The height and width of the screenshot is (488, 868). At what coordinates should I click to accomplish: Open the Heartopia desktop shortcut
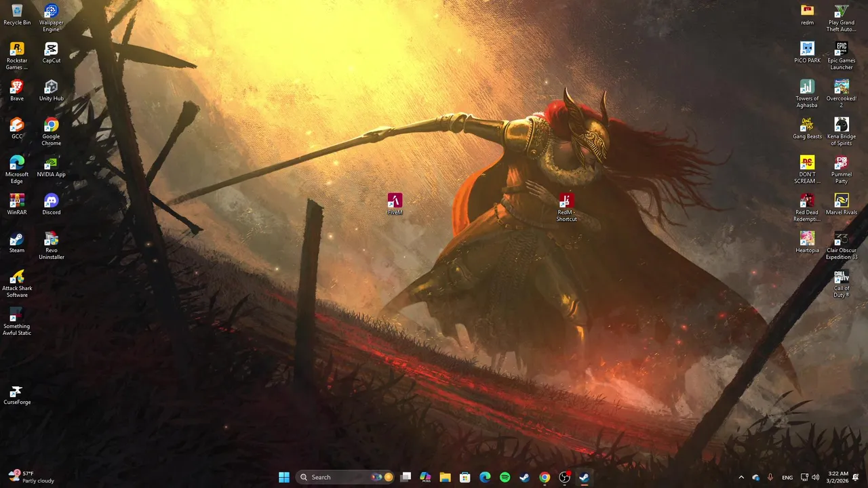(807, 243)
